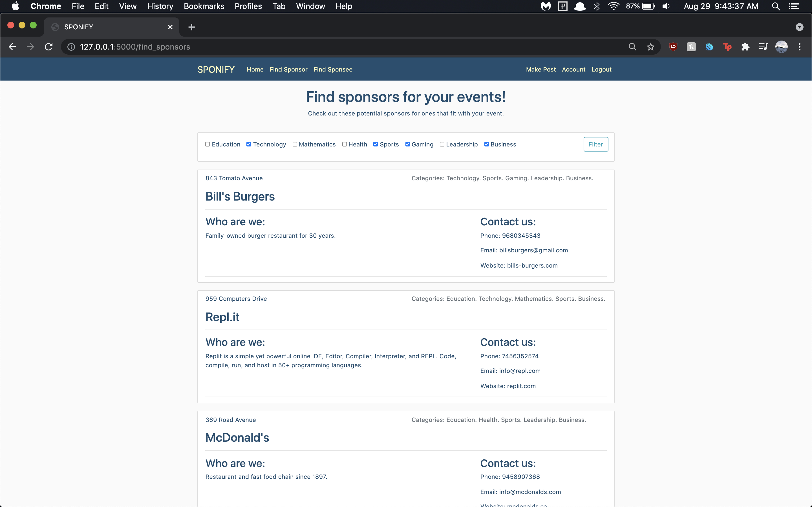Go to Find Sponsee nav link

[x=332, y=69]
